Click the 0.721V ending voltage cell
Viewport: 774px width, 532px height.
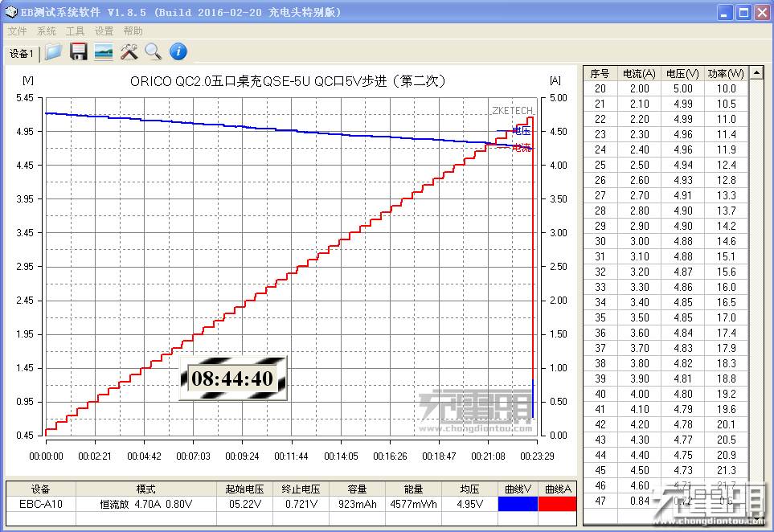[x=301, y=504]
